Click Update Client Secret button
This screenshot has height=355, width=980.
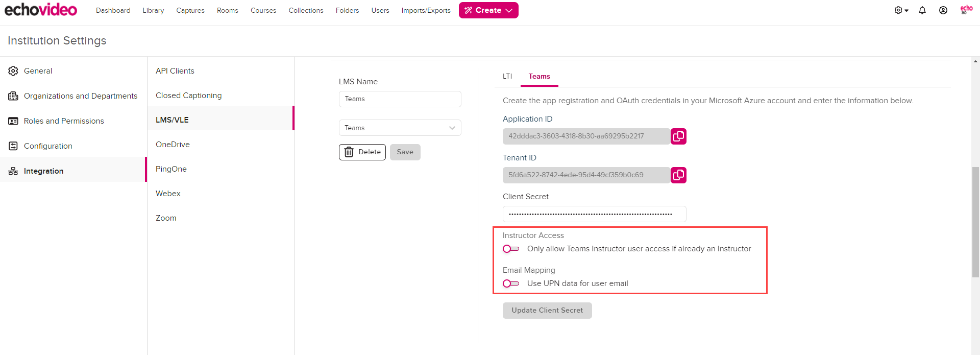click(x=547, y=311)
